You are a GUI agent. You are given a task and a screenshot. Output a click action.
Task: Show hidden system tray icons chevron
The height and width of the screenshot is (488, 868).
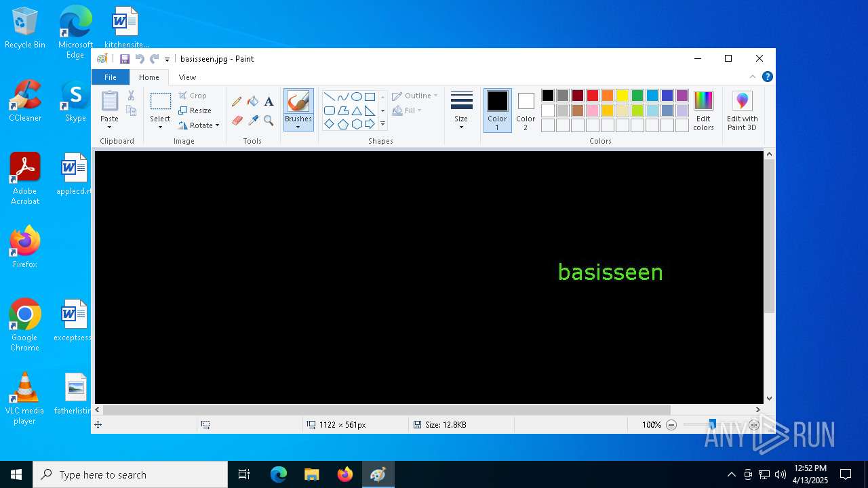731,474
